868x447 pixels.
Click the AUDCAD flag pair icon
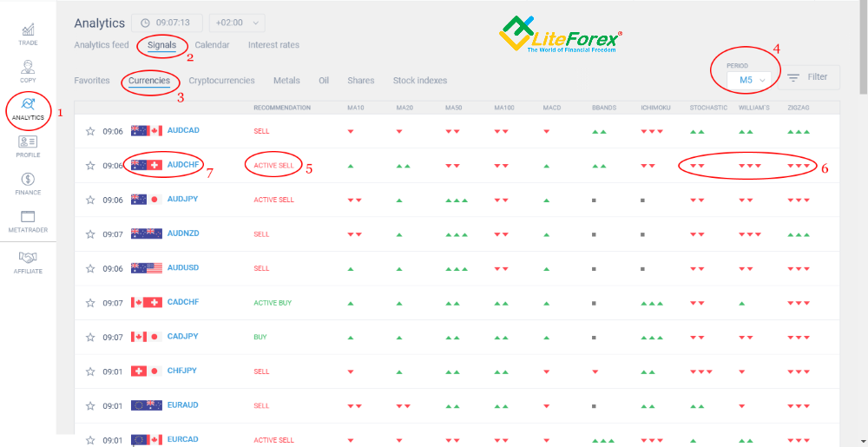pyautogui.click(x=147, y=130)
